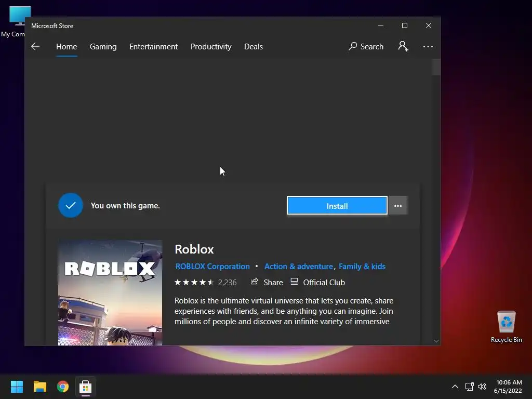Viewport: 532px width, 399px height.
Task: Click the Share label
Action: (273, 283)
